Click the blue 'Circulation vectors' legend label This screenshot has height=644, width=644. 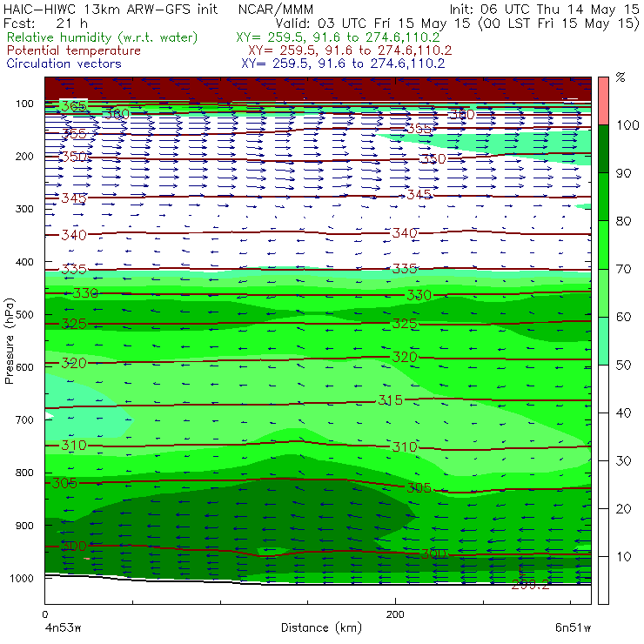[x=64, y=64]
